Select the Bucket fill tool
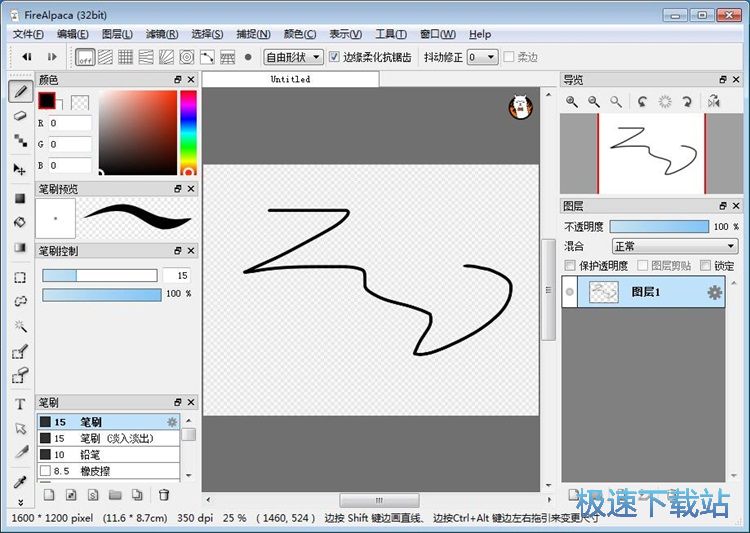The height and width of the screenshot is (533, 750). (x=20, y=222)
